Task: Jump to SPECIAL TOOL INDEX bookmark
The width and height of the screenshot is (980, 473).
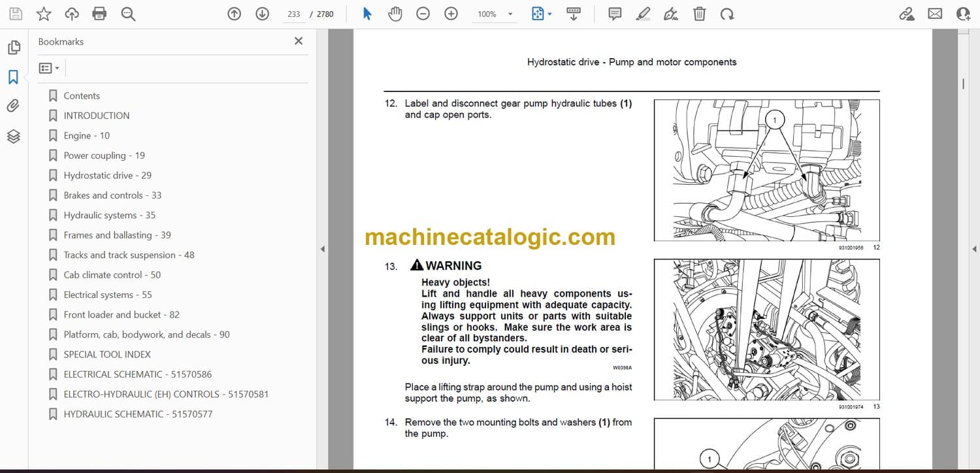Action: point(106,354)
